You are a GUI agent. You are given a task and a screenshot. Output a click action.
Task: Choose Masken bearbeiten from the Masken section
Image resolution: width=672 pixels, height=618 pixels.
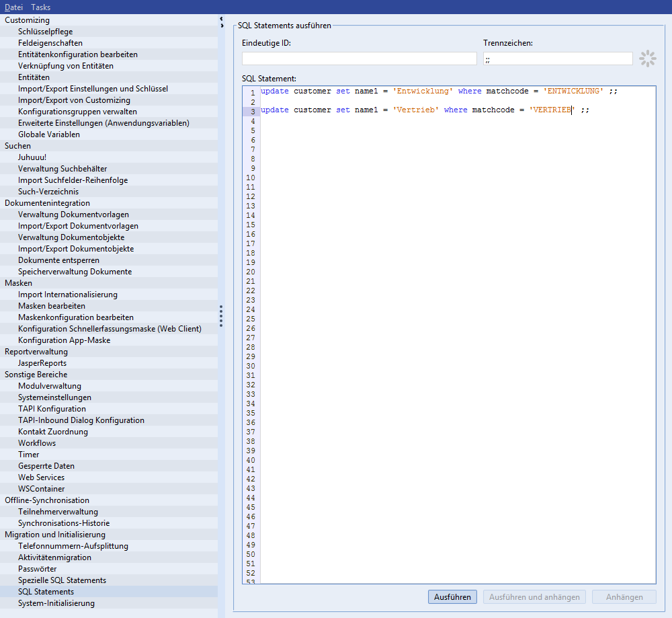click(52, 306)
